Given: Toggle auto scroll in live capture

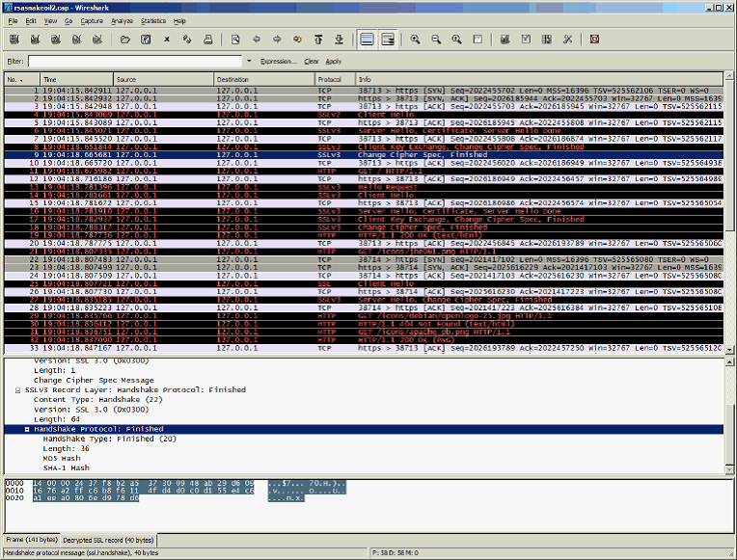Looking at the screenshot, I should 388,40.
